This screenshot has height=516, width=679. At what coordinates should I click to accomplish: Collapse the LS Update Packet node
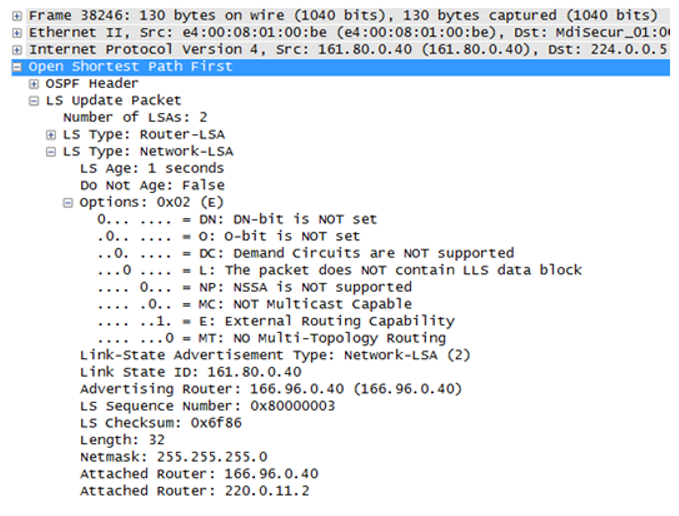34,101
